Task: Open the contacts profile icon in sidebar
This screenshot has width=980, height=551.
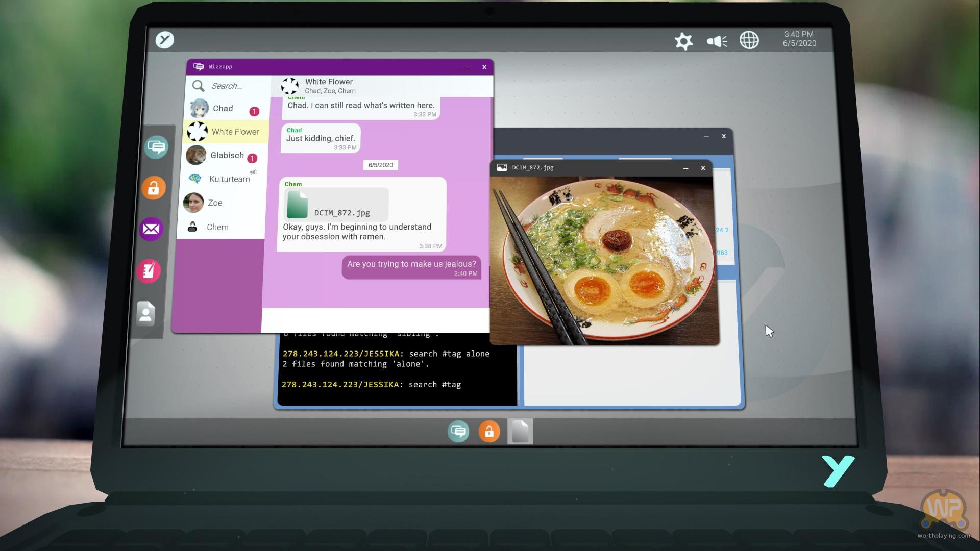Action: pyautogui.click(x=145, y=313)
